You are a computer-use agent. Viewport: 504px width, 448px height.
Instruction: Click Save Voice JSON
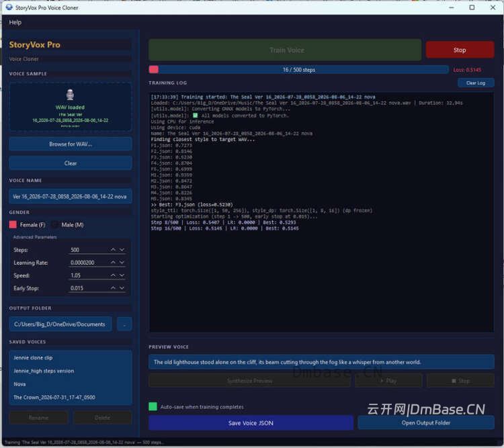tap(251, 423)
